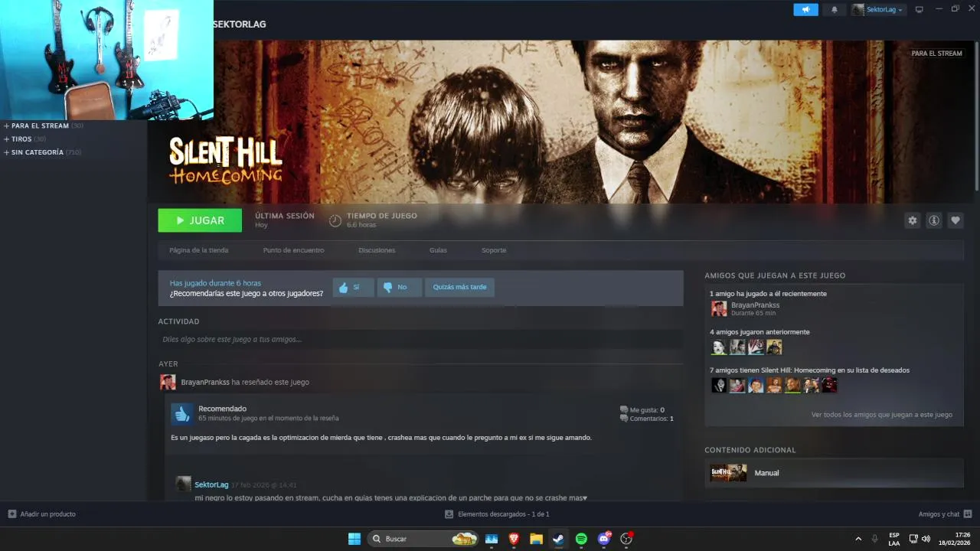Open Brave browser from taskbar

pyautogui.click(x=514, y=539)
